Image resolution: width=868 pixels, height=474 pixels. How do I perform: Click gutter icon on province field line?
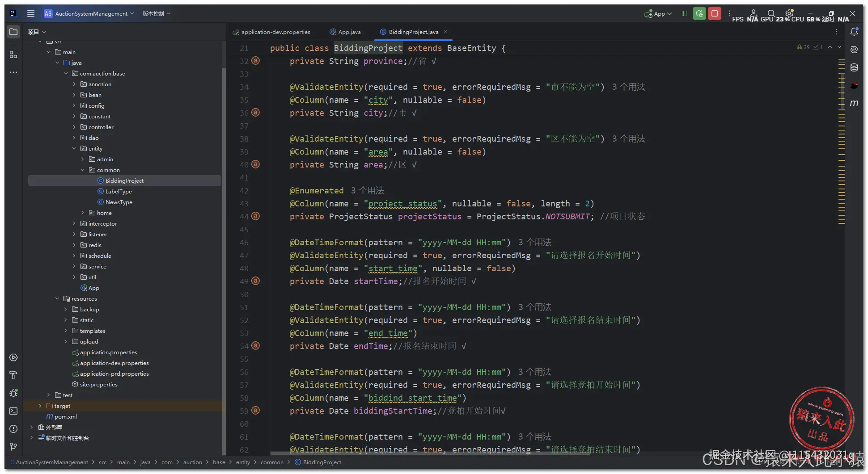(x=255, y=60)
